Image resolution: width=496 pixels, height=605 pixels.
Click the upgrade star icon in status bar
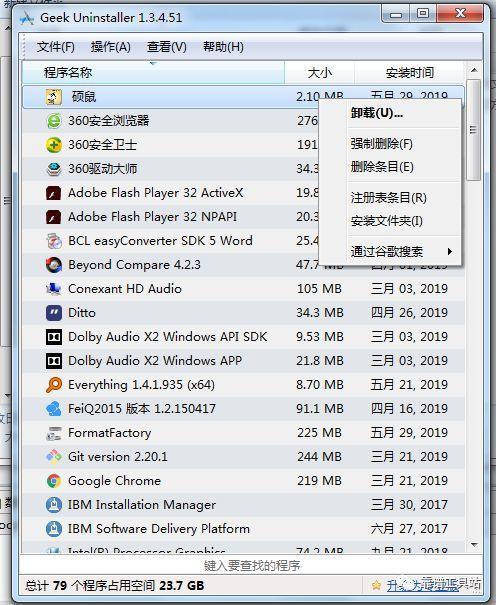pos(376,585)
